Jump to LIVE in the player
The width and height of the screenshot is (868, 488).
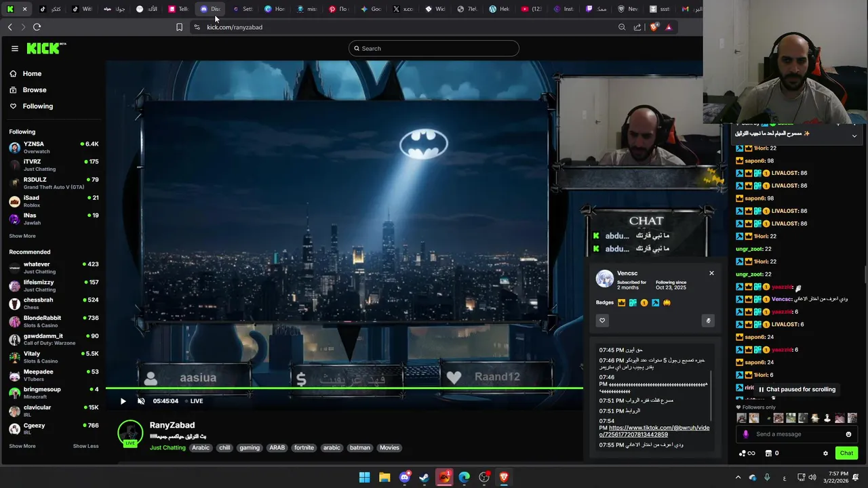point(193,401)
